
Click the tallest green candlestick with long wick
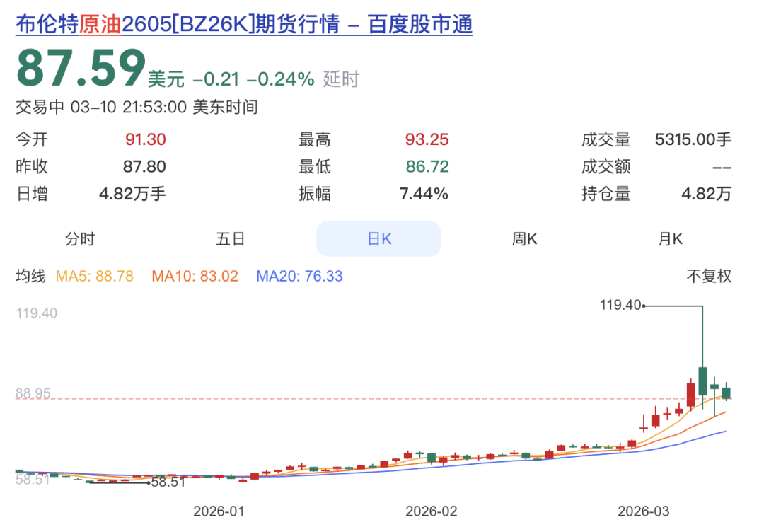click(702, 381)
